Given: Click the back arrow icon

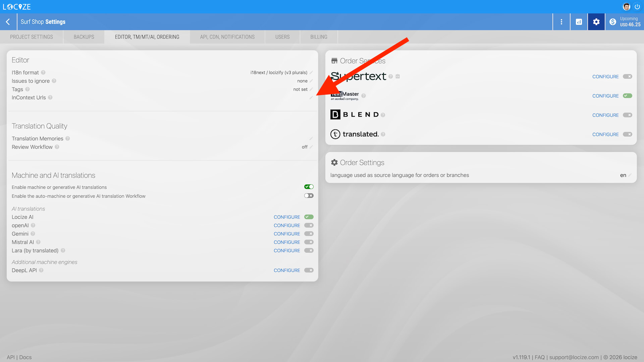Looking at the screenshot, I should point(8,22).
